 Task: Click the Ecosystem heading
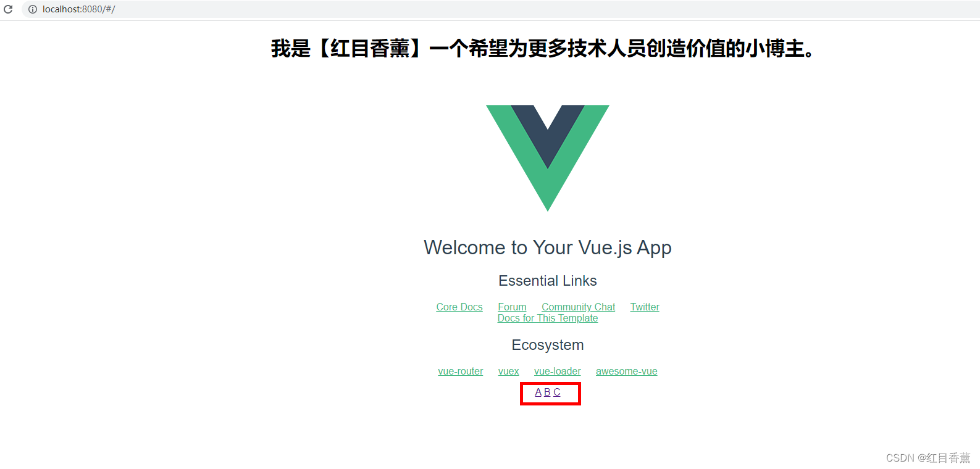click(x=548, y=345)
